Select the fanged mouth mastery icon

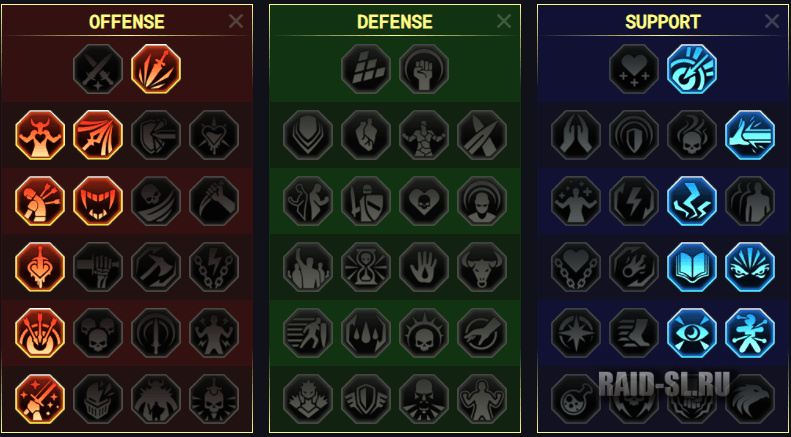point(98,201)
